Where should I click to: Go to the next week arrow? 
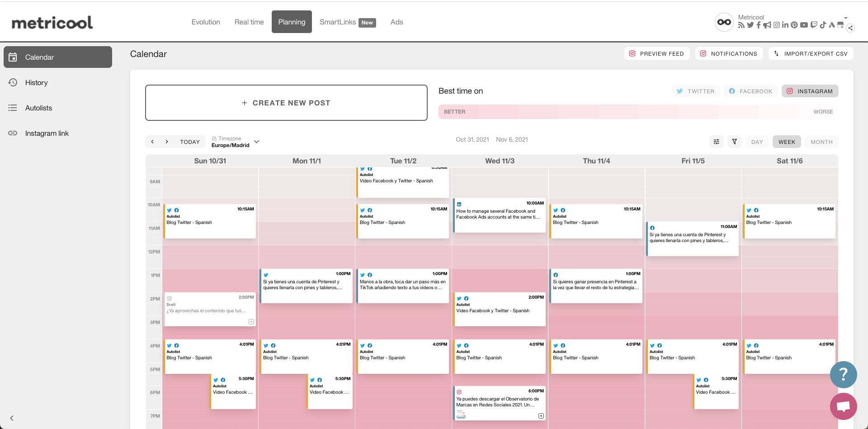tap(167, 142)
